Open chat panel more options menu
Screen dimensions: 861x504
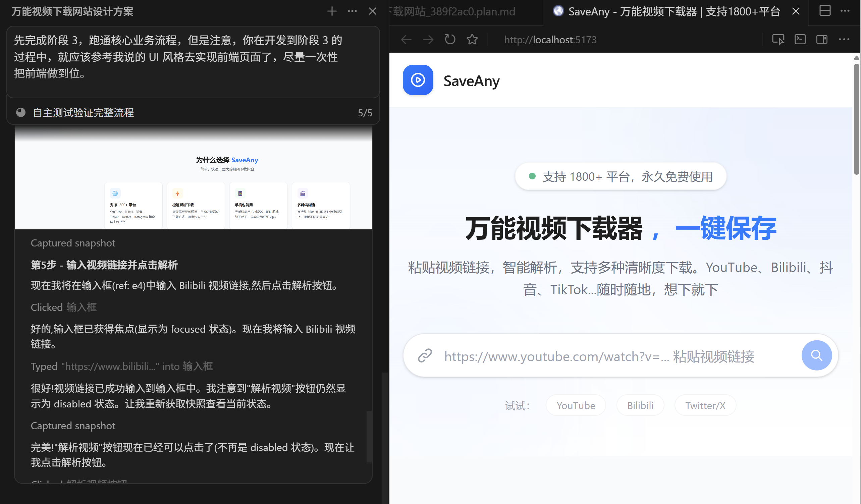tap(352, 11)
